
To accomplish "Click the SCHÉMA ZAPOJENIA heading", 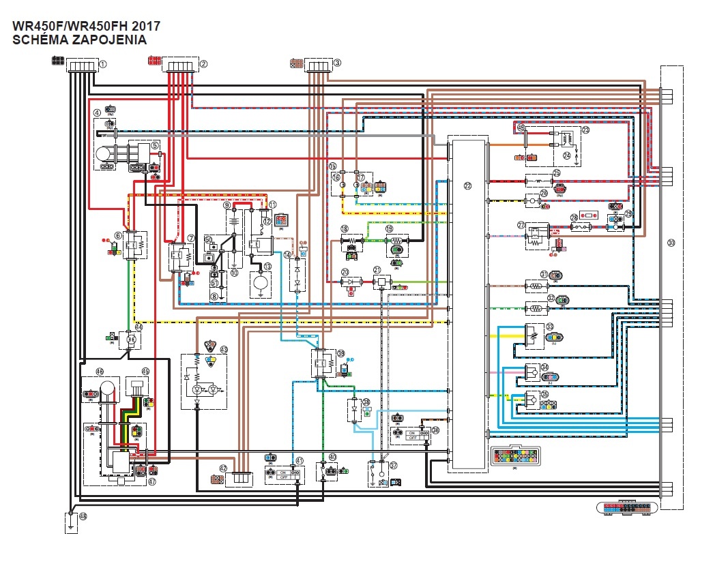I will pos(79,40).
